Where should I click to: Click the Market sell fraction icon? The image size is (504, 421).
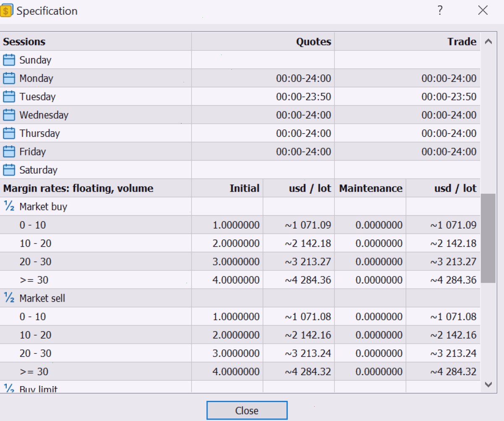pyautogui.click(x=9, y=297)
